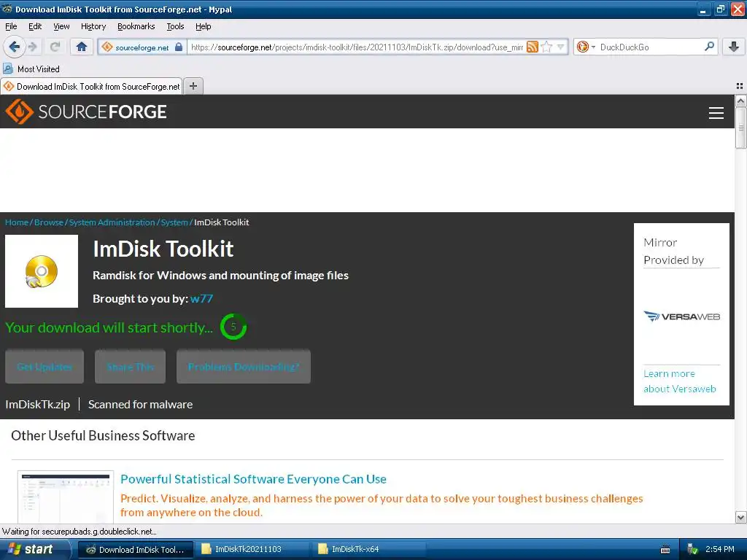Open a new tab with plus button
This screenshot has height=560, width=747.
(193, 86)
